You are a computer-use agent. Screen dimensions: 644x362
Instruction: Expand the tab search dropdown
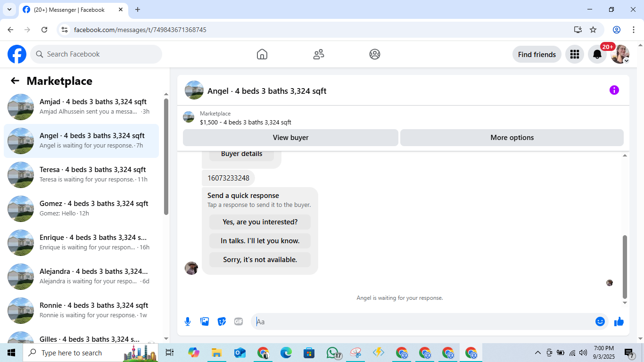coord(9,9)
